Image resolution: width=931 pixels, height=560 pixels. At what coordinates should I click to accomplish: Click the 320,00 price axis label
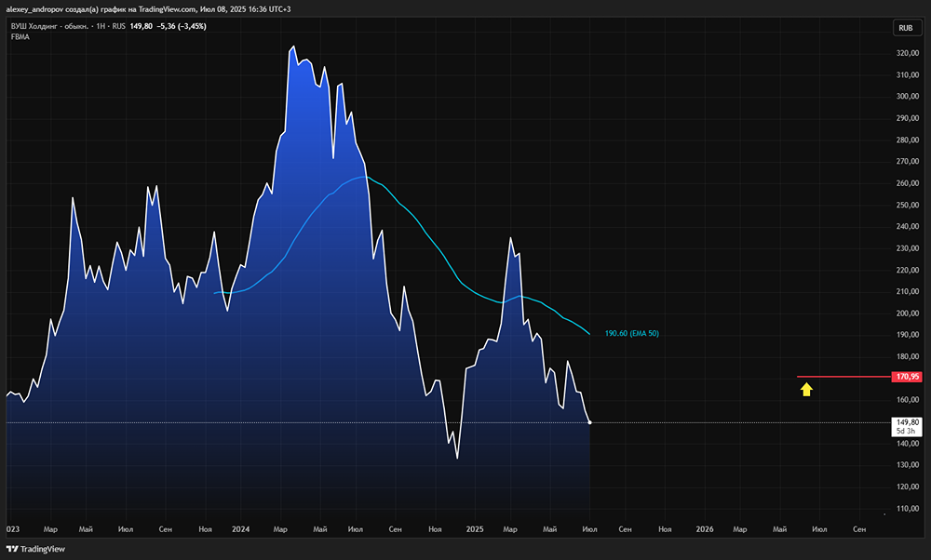click(x=907, y=53)
